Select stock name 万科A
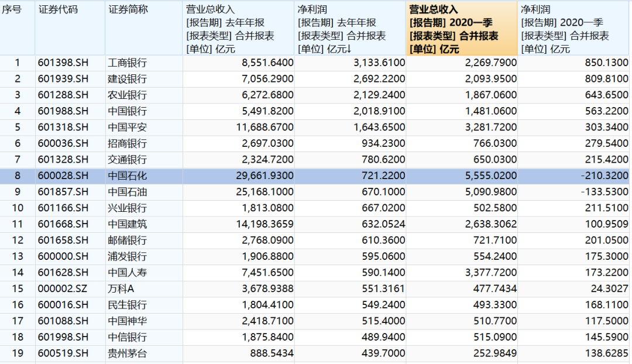This screenshot has height=364, width=632. click(x=121, y=289)
